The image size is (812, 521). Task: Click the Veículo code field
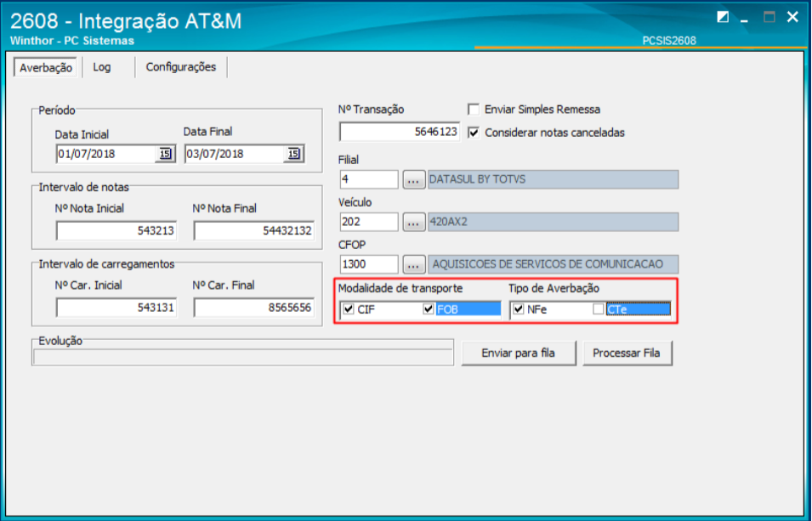(x=369, y=222)
